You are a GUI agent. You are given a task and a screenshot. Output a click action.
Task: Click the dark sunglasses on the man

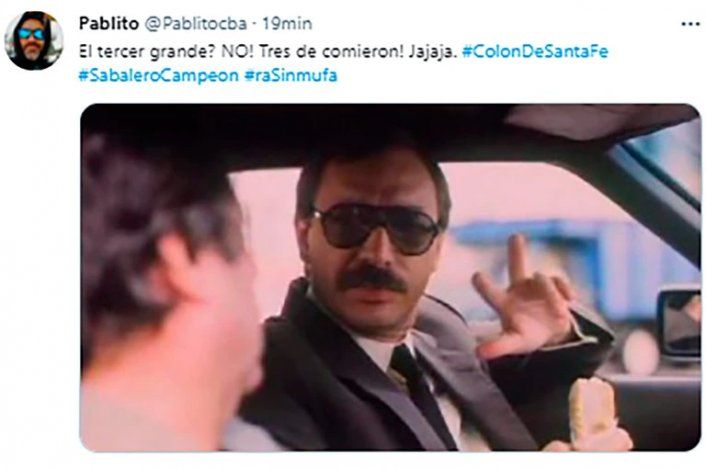coord(376,230)
